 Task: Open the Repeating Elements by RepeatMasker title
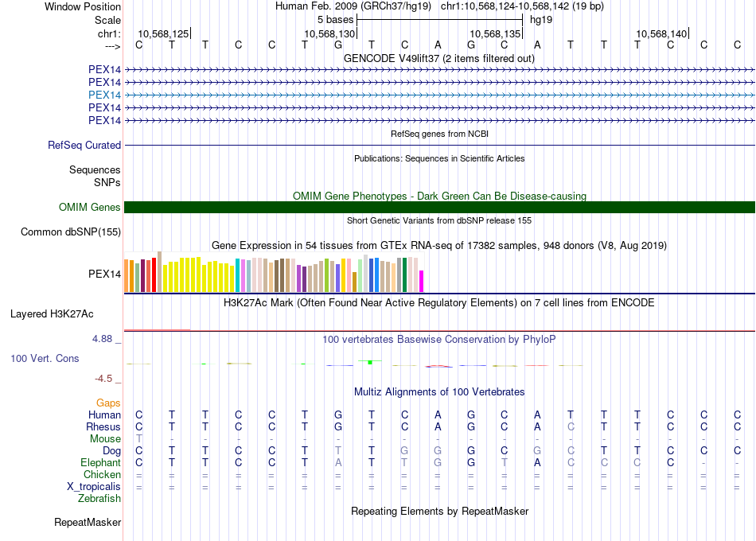click(x=439, y=511)
